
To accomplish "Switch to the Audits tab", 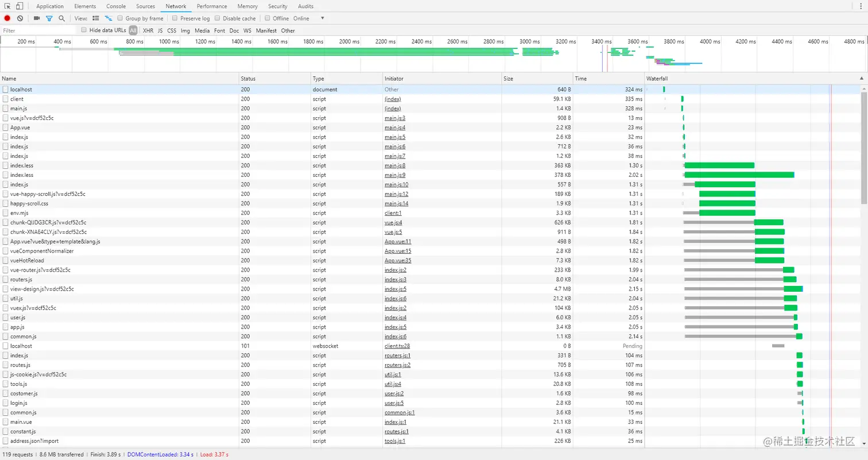I will (306, 6).
